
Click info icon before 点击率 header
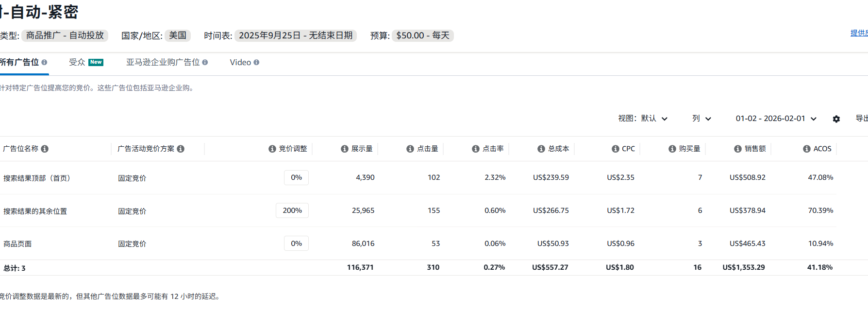476,149
